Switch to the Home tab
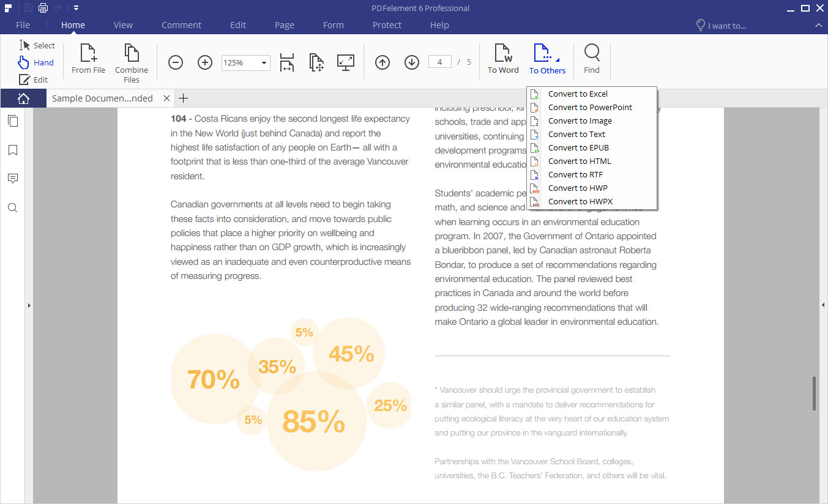Image resolution: width=828 pixels, height=504 pixels. [73, 25]
